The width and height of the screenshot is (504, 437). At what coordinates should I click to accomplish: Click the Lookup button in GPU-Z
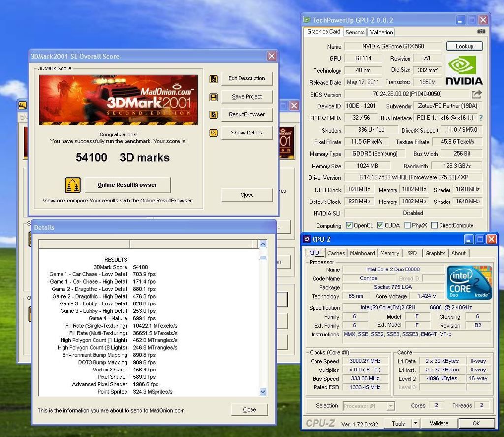click(465, 46)
